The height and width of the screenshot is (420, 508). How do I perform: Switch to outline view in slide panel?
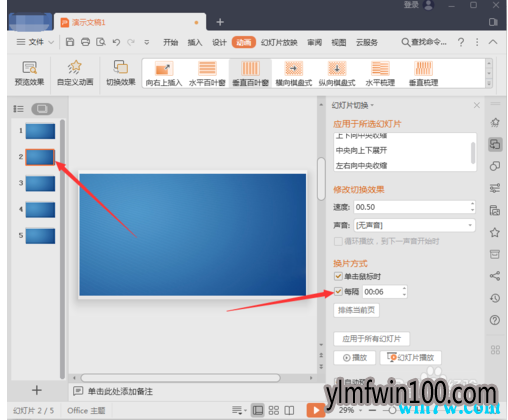[18, 109]
